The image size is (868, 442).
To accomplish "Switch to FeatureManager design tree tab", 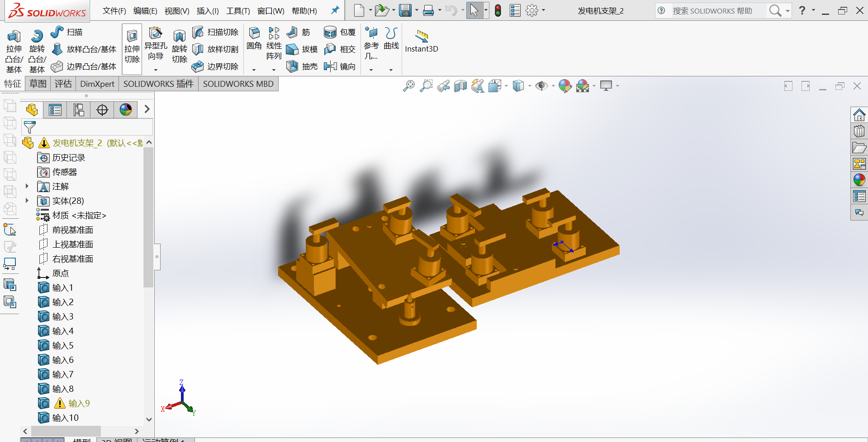I will coord(32,109).
